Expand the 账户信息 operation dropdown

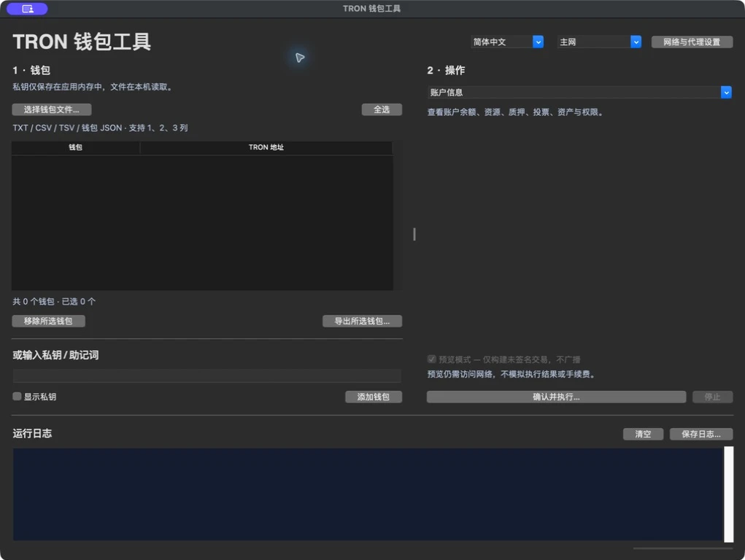tap(579, 92)
